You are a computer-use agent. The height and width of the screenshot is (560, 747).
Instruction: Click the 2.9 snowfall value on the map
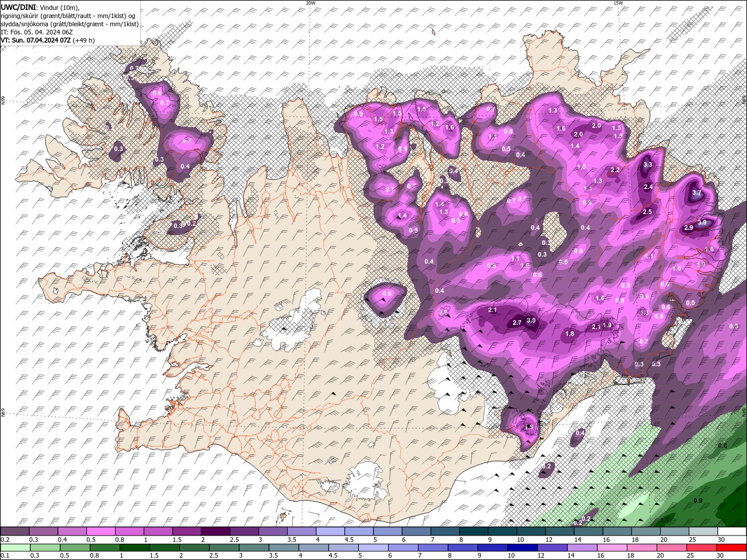tap(688, 228)
